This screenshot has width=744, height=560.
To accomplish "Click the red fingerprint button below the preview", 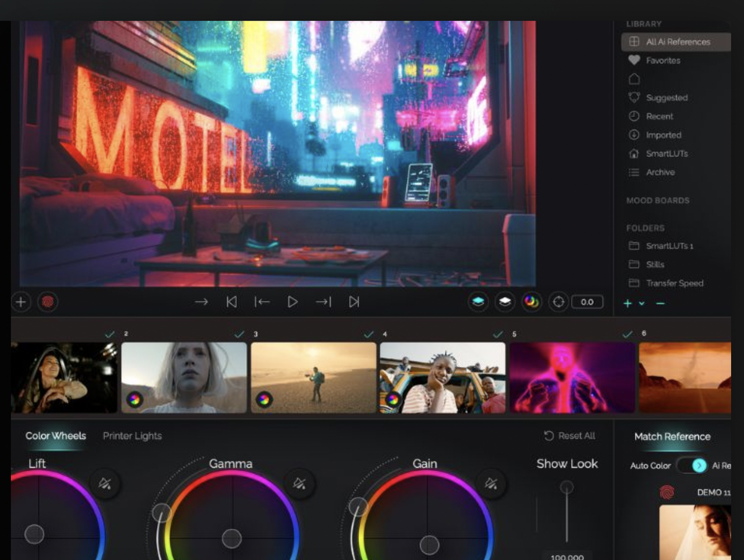I will tap(47, 302).
